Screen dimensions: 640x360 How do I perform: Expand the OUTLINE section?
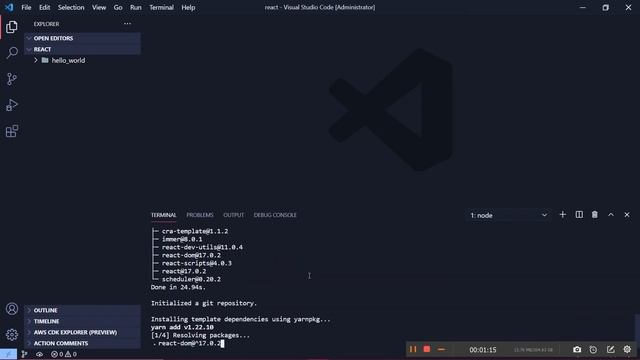[82, 310]
